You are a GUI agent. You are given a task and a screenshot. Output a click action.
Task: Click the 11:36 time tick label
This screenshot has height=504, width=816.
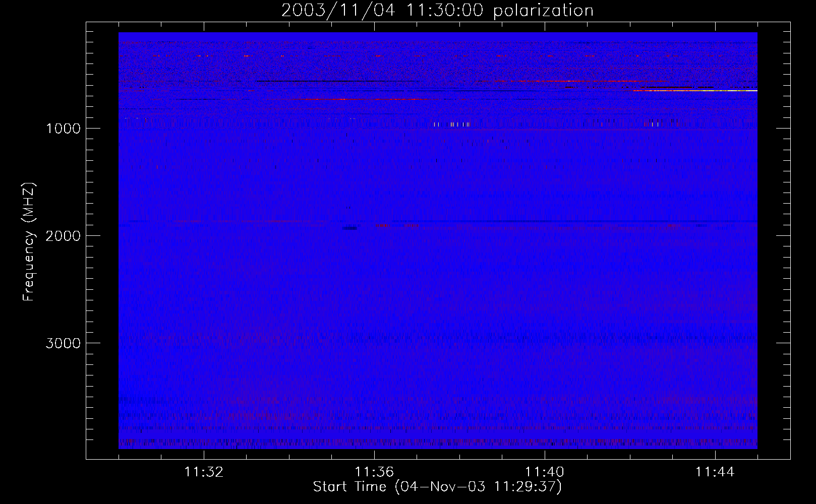pyautogui.click(x=374, y=472)
